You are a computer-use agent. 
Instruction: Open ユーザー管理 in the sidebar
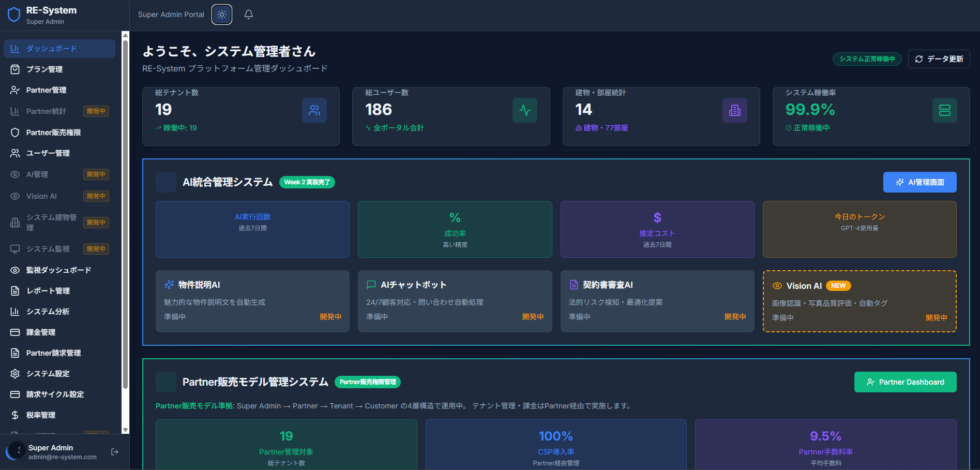coord(59,153)
